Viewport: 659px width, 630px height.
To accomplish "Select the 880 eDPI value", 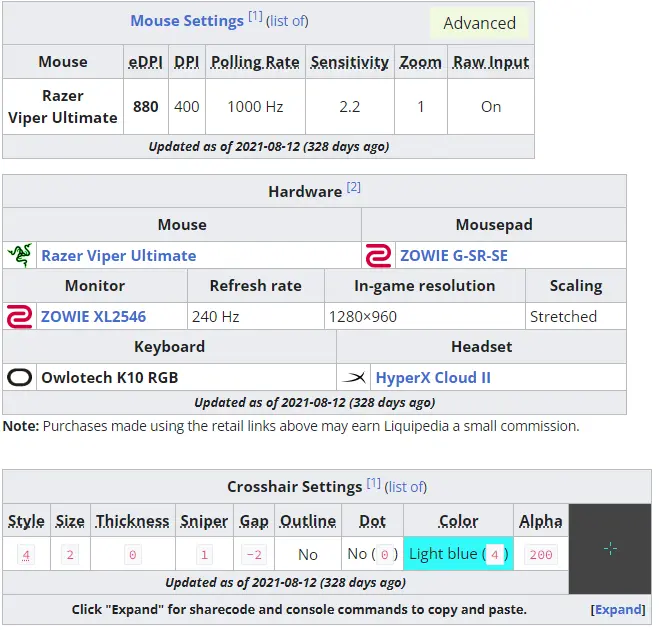I will 145,106.
